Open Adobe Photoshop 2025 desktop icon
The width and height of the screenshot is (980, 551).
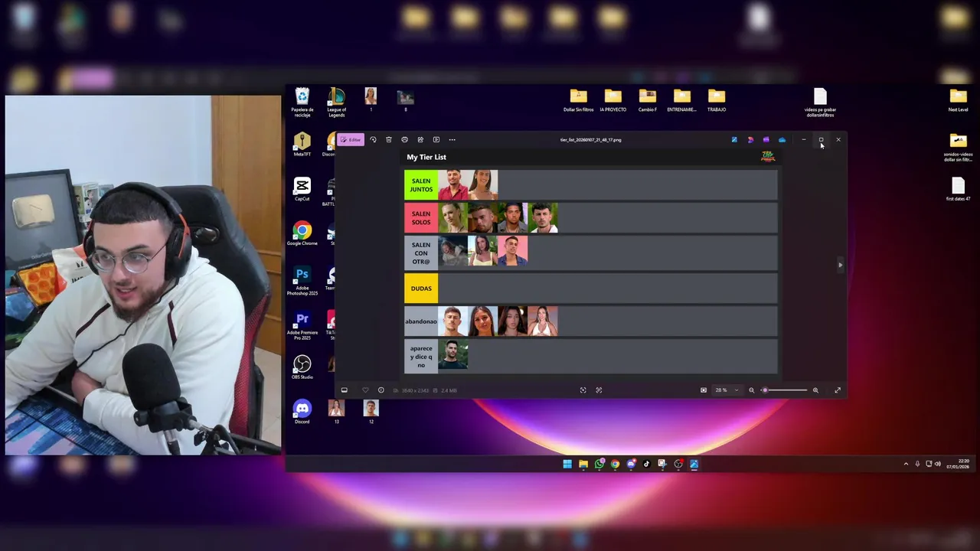(302, 280)
